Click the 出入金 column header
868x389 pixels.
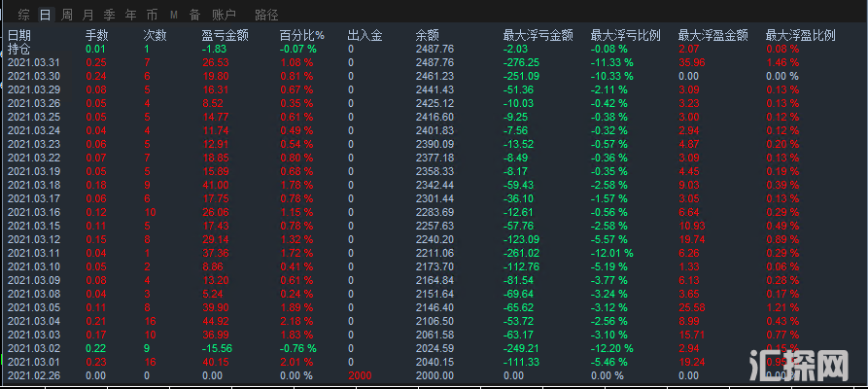365,35
